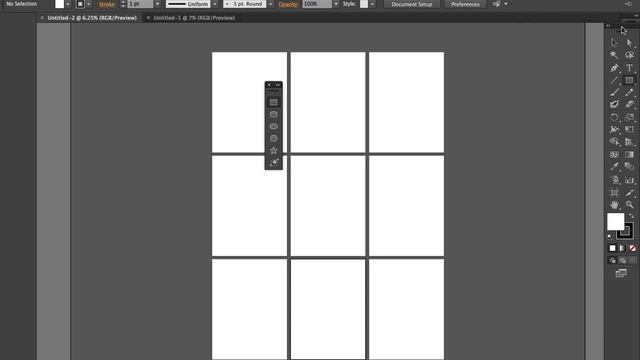Image resolution: width=640 pixels, height=360 pixels.
Task: Select the Rotate tool
Action: pyautogui.click(x=614, y=117)
